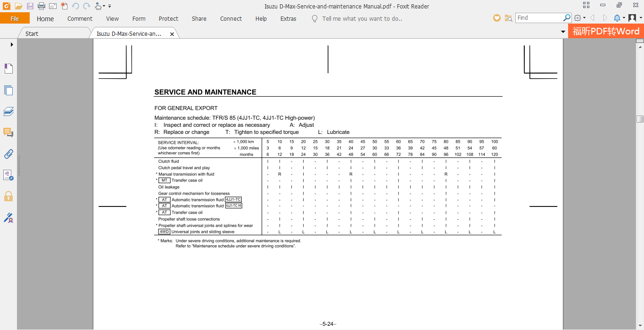Show the Layers panel

8,111
